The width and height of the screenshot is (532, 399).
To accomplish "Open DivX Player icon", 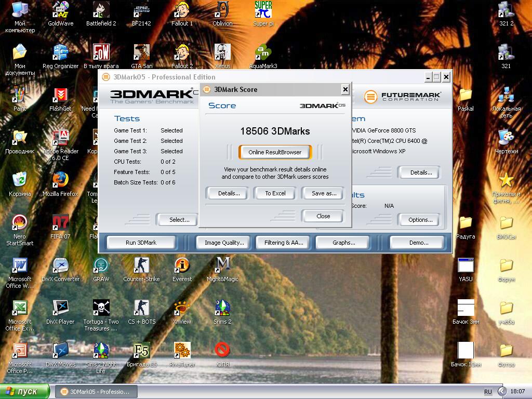I will pos(60,312).
